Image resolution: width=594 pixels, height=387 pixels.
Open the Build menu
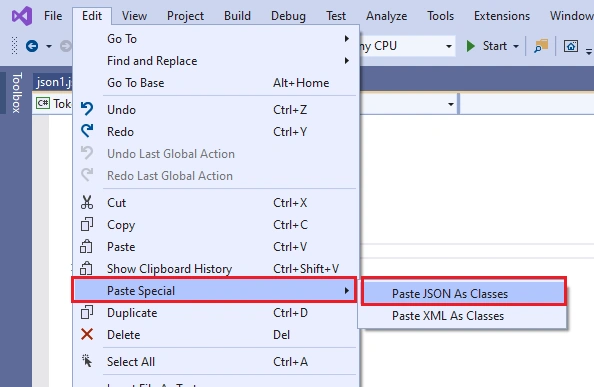click(x=237, y=16)
